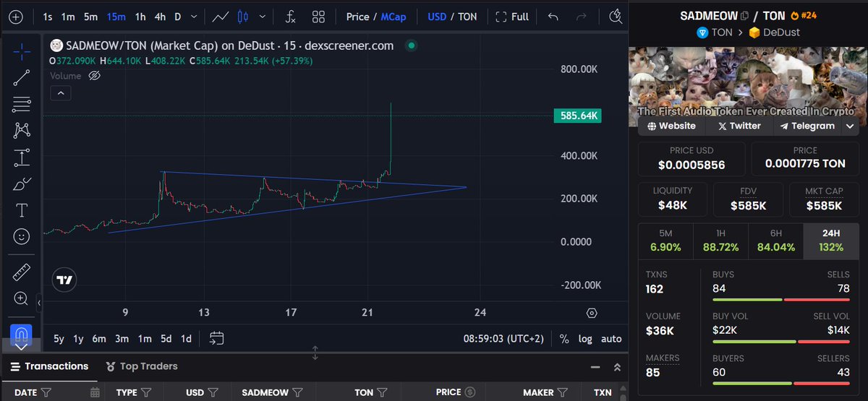Click the TradingView logo on chart
This screenshot has width=868, height=401.
pyautogui.click(x=65, y=280)
